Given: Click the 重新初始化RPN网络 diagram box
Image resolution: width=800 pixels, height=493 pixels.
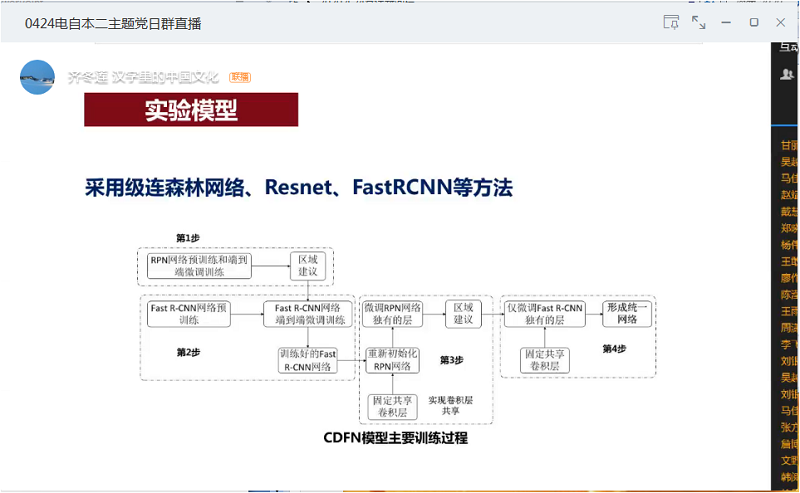Looking at the screenshot, I should point(393,360).
